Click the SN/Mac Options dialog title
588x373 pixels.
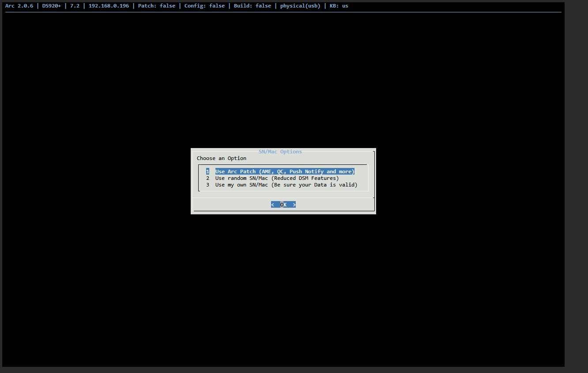(x=280, y=152)
